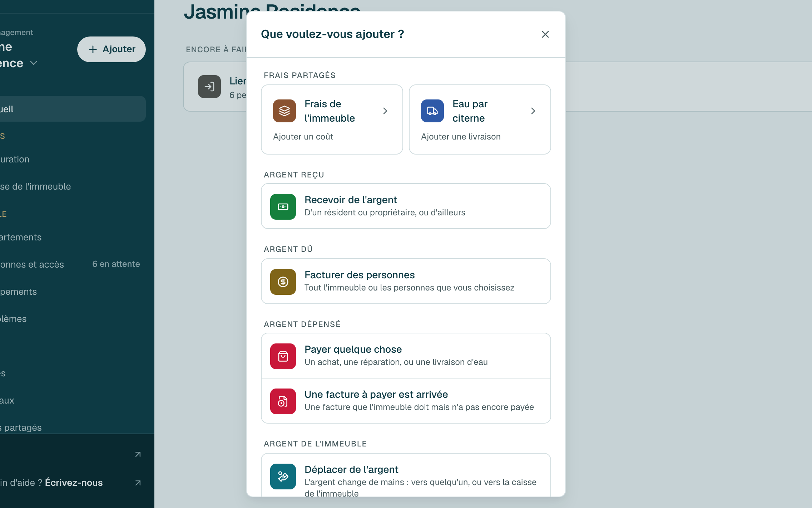Click the red invoice clock icon for facture à payer

[x=283, y=401]
